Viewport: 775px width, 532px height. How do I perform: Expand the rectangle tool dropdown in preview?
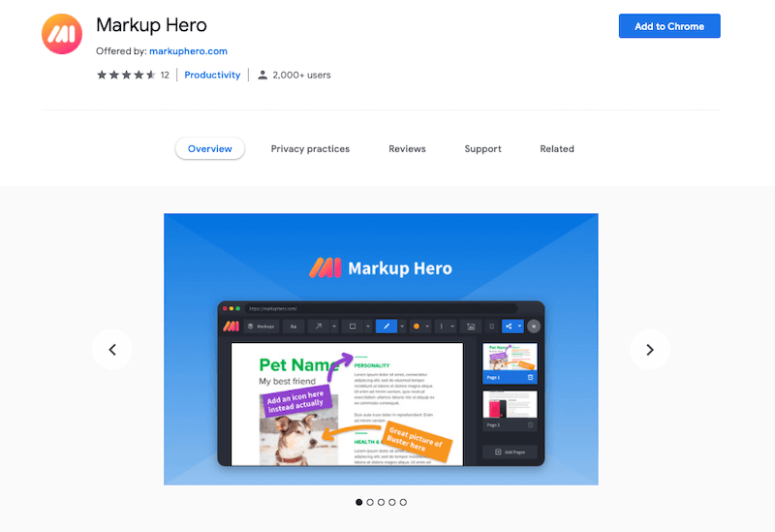368,327
